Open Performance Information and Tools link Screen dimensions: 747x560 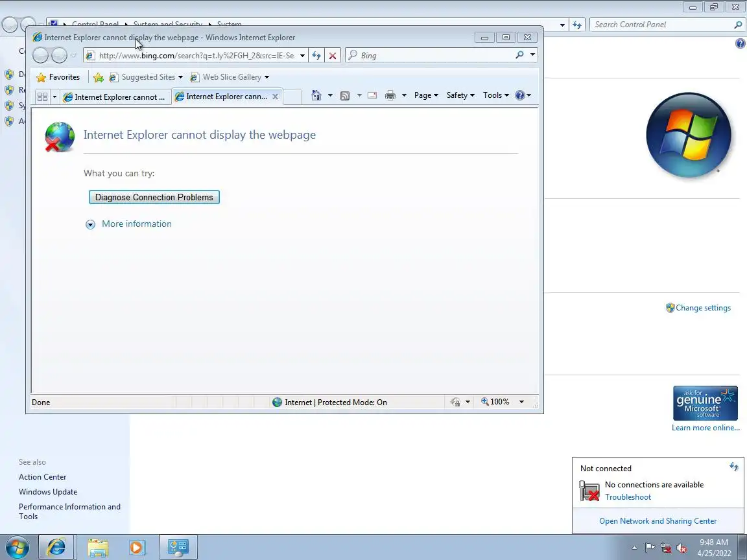coord(69,511)
